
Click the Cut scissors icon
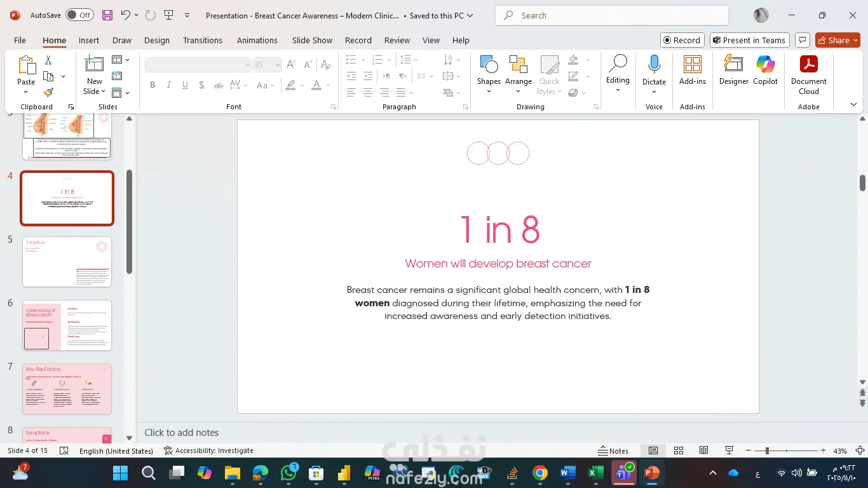48,60
